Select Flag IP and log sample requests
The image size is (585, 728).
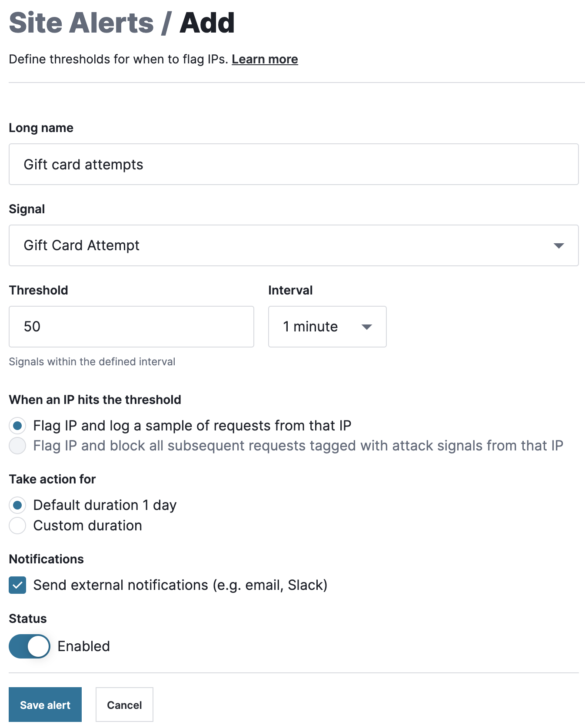coord(17,426)
